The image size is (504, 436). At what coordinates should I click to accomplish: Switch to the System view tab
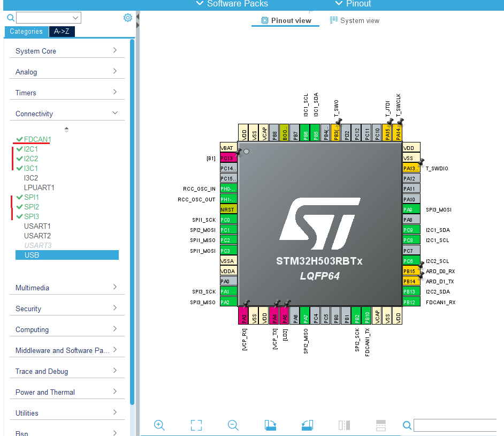(x=355, y=20)
